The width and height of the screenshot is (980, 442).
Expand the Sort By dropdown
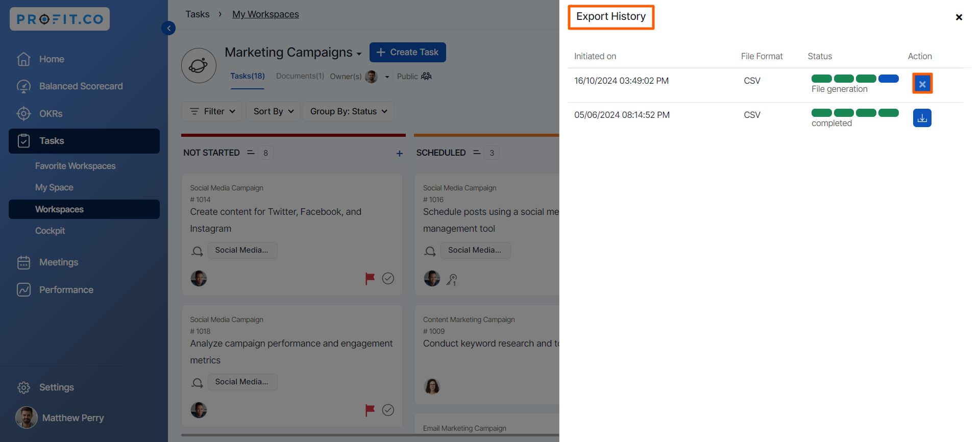point(273,111)
